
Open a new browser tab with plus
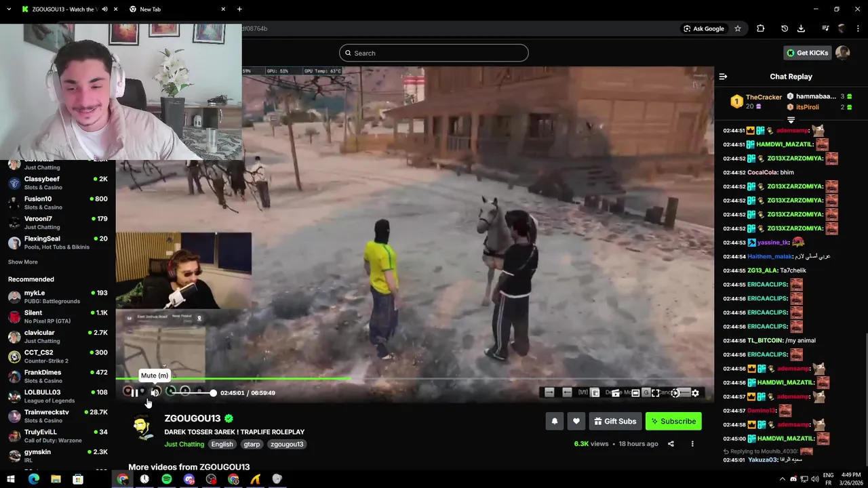tap(239, 9)
